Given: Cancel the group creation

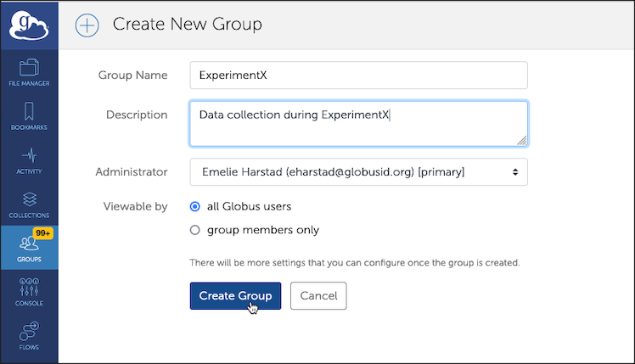Looking at the screenshot, I should 318,296.
